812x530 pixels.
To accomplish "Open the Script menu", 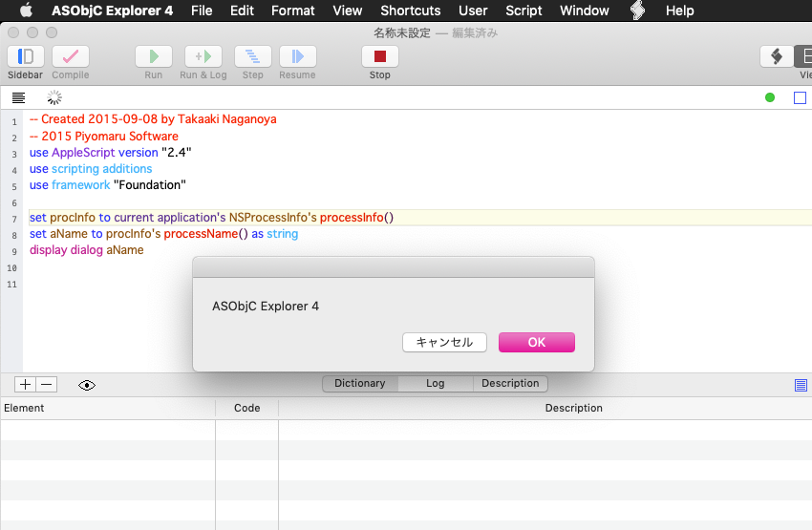I will [524, 11].
